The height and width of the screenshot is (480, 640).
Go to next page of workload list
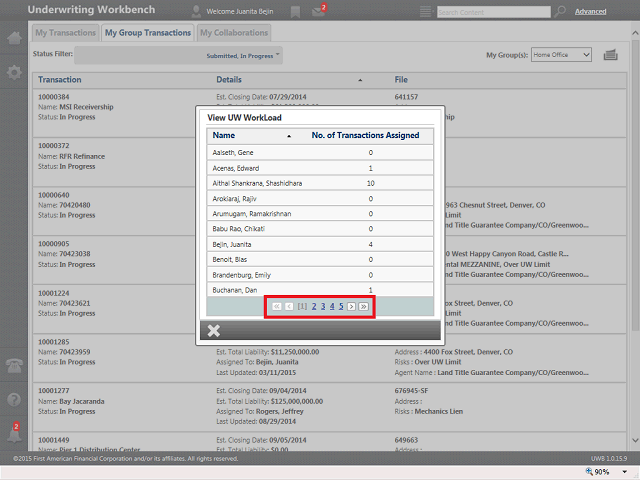(x=351, y=306)
